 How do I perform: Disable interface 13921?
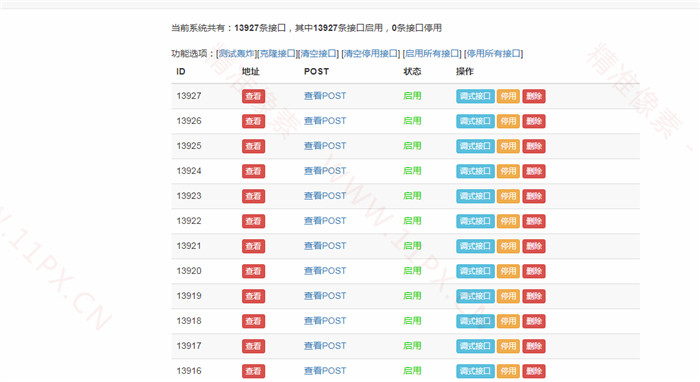coord(508,246)
